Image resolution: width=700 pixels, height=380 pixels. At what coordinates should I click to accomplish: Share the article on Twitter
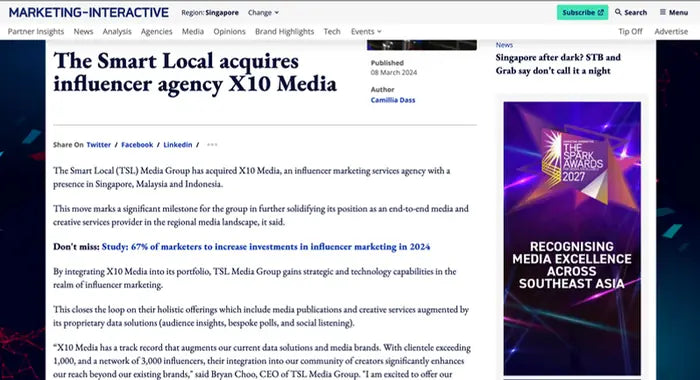[x=99, y=145]
